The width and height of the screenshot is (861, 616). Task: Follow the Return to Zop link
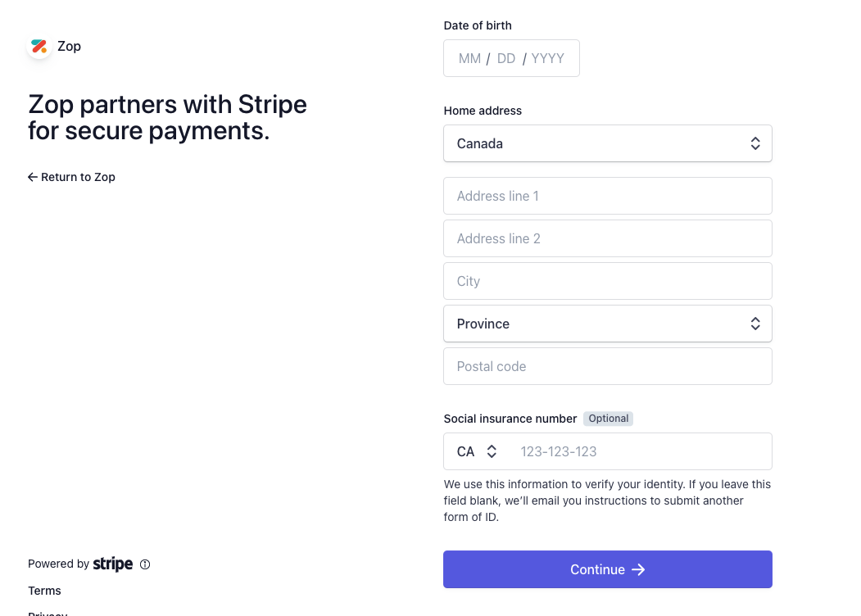click(71, 177)
